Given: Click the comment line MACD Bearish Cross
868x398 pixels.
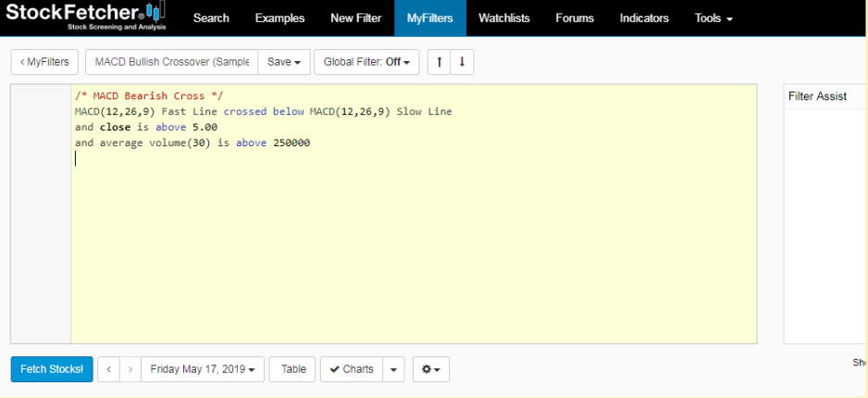Looking at the screenshot, I should (149, 95).
